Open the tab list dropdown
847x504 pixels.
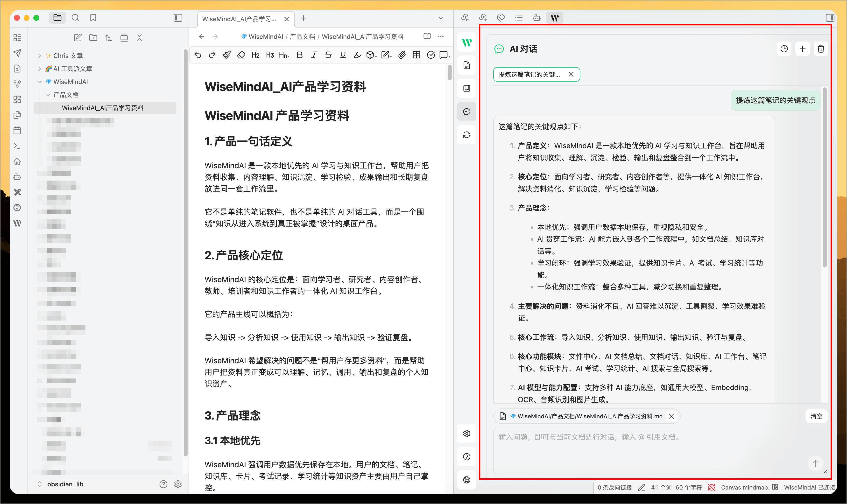[x=441, y=18]
